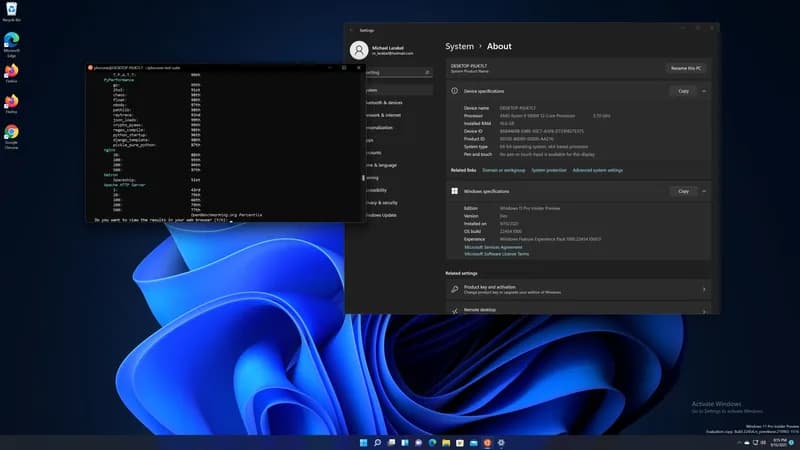Select the OS build row
The height and width of the screenshot is (450, 800).
(x=493, y=232)
